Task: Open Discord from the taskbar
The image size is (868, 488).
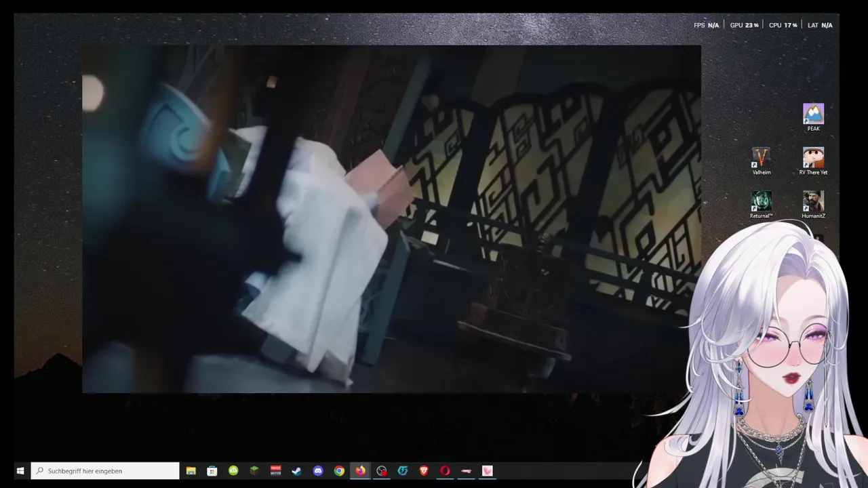Action: [318, 470]
